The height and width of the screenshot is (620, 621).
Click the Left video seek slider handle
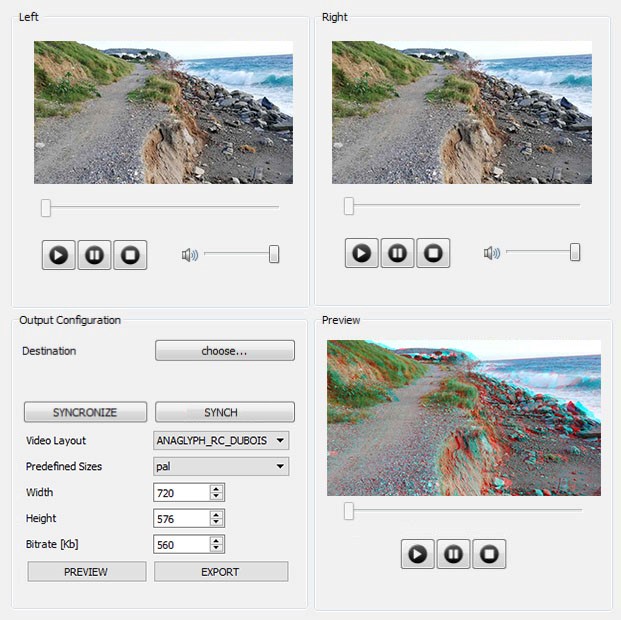tap(46, 208)
